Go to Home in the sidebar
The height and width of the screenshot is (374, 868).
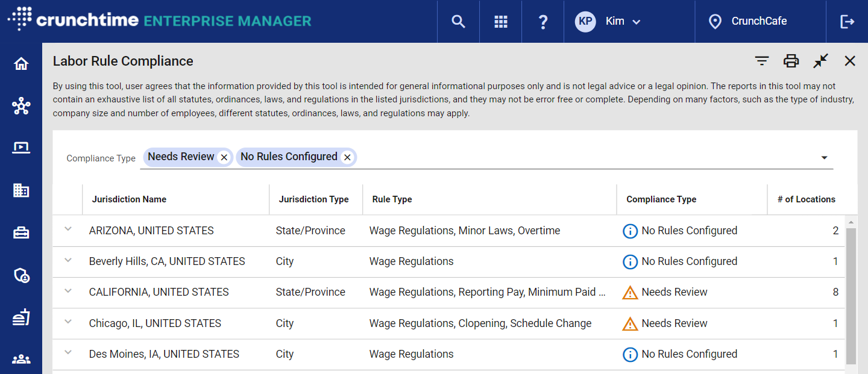(x=21, y=64)
